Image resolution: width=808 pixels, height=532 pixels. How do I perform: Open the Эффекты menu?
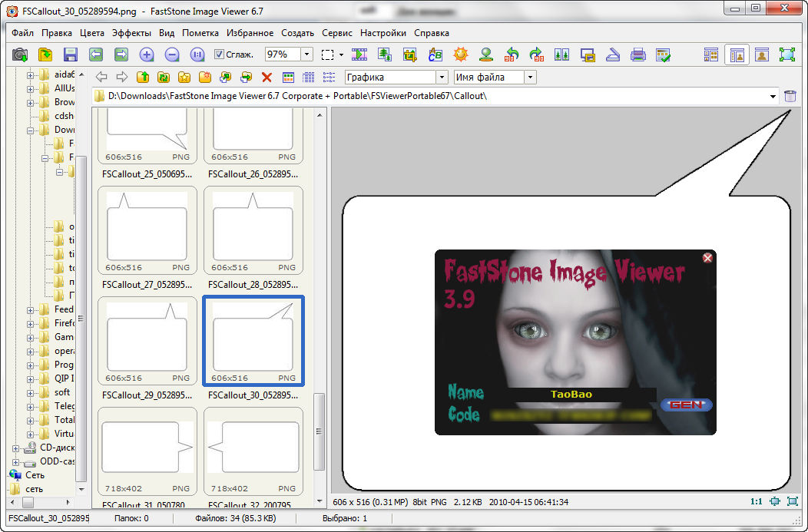[131, 33]
